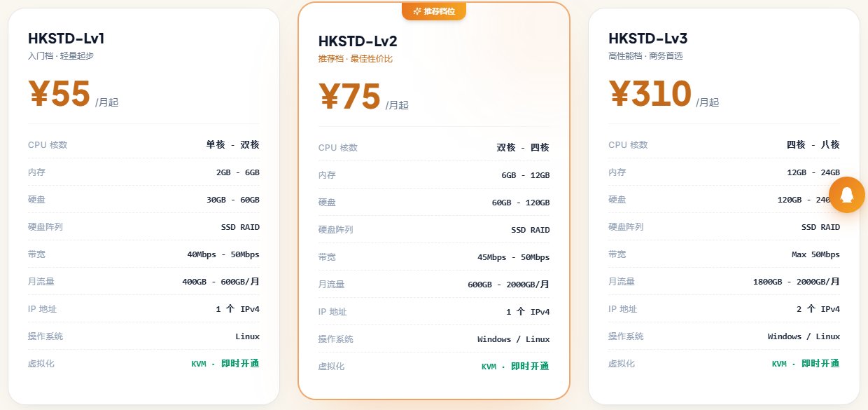Click memory value 12GB - 24GB

813,172
